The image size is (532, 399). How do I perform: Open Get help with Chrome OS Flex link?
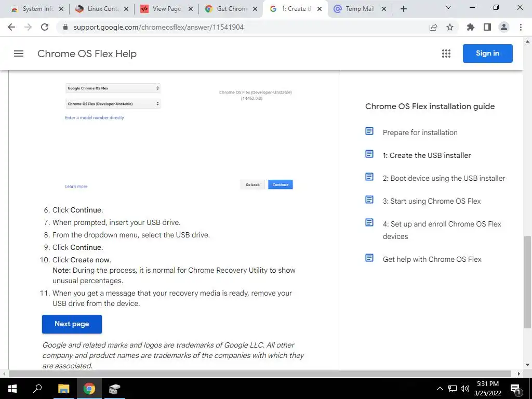[432, 259]
